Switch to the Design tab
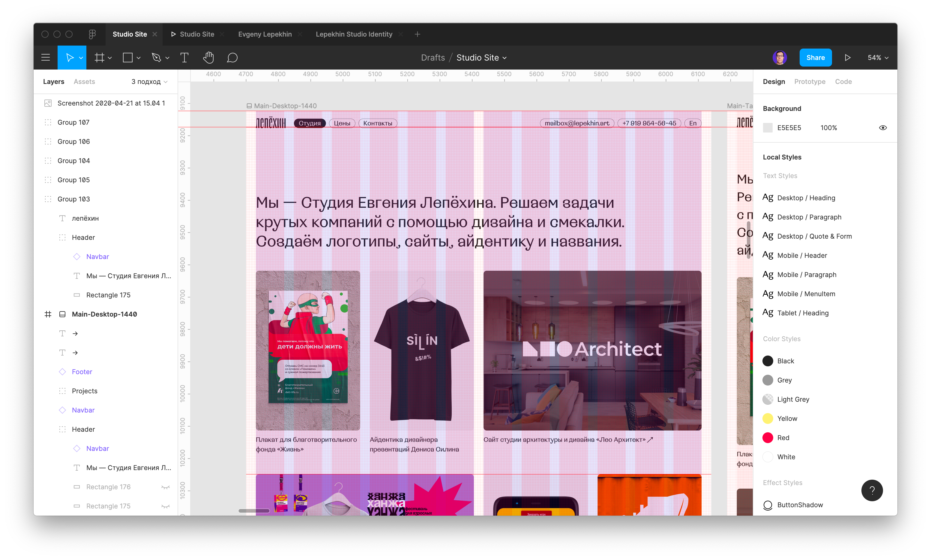931x560 pixels. 774,82
